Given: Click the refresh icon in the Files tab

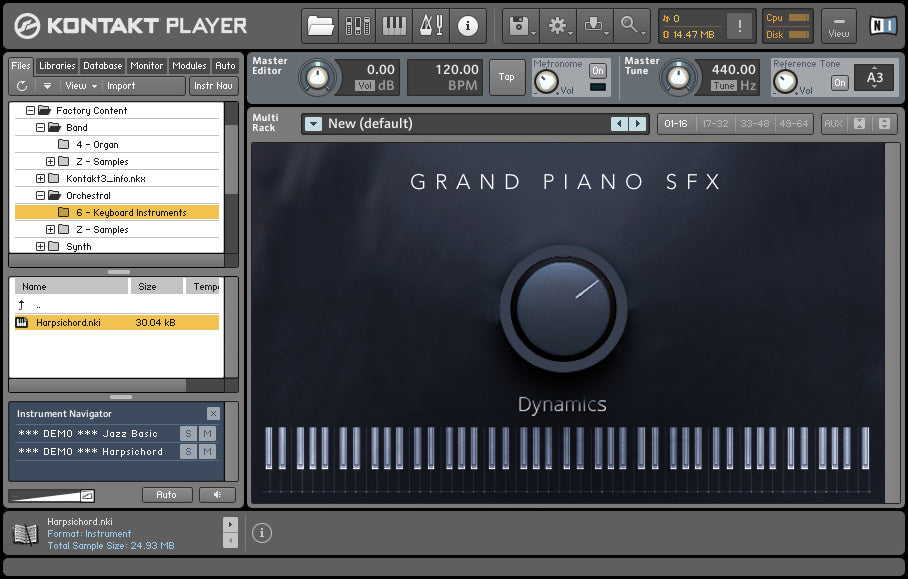Looking at the screenshot, I should click(22, 86).
